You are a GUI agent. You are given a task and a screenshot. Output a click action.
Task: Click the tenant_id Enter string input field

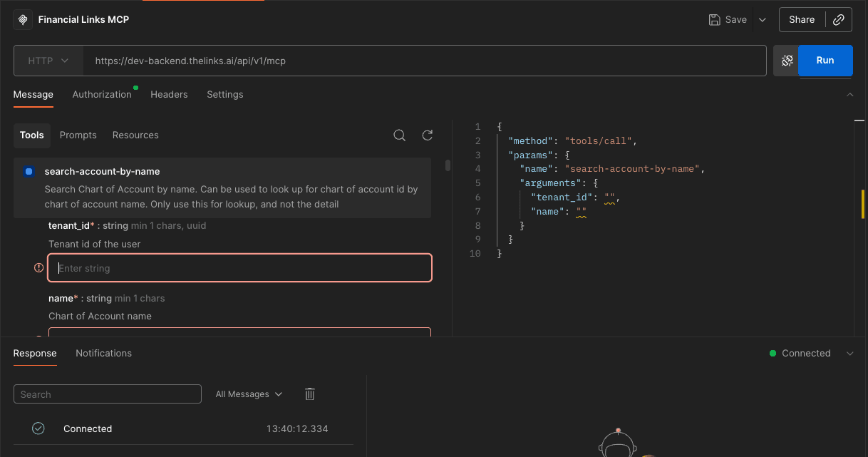[x=239, y=267]
